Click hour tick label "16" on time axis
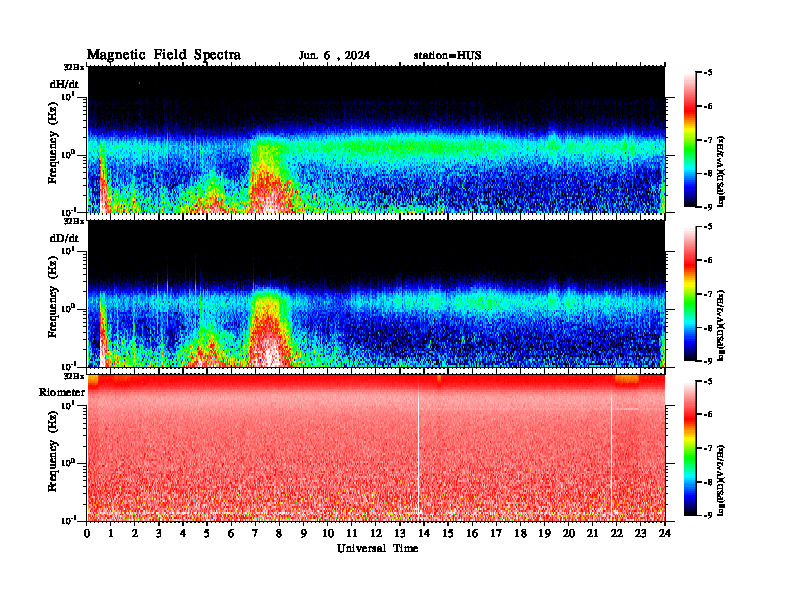 472,534
